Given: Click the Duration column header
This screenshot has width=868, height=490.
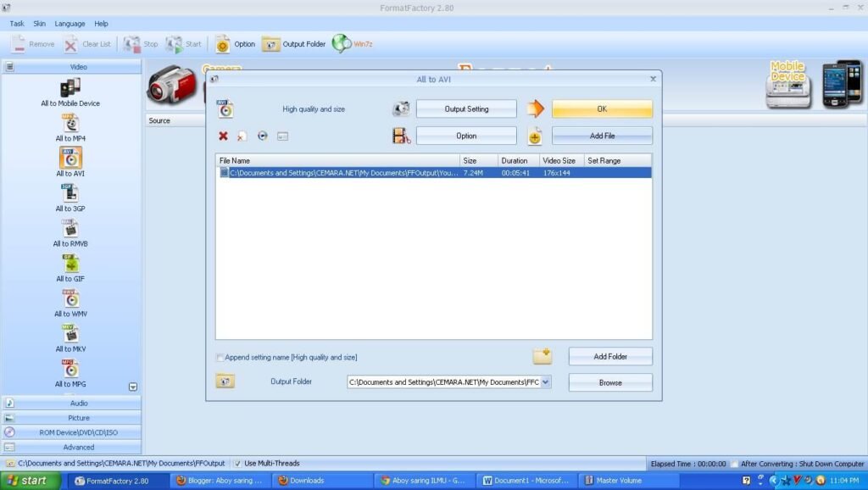Looking at the screenshot, I should click(x=518, y=160).
